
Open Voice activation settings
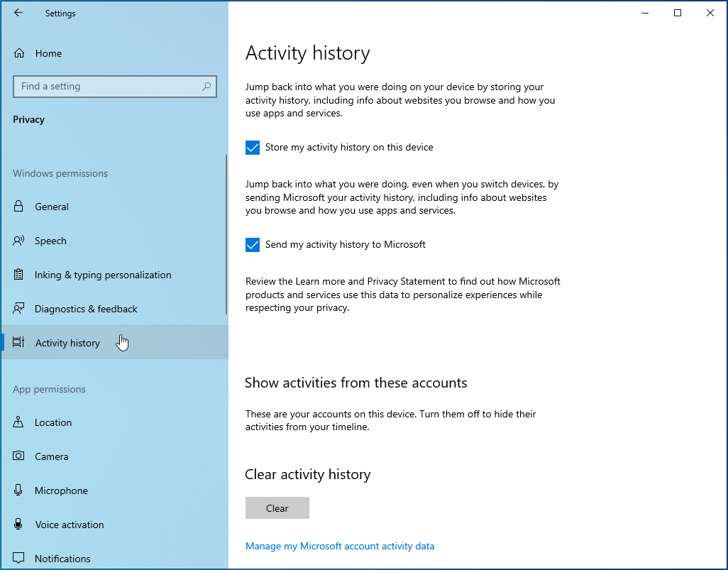(x=70, y=525)
